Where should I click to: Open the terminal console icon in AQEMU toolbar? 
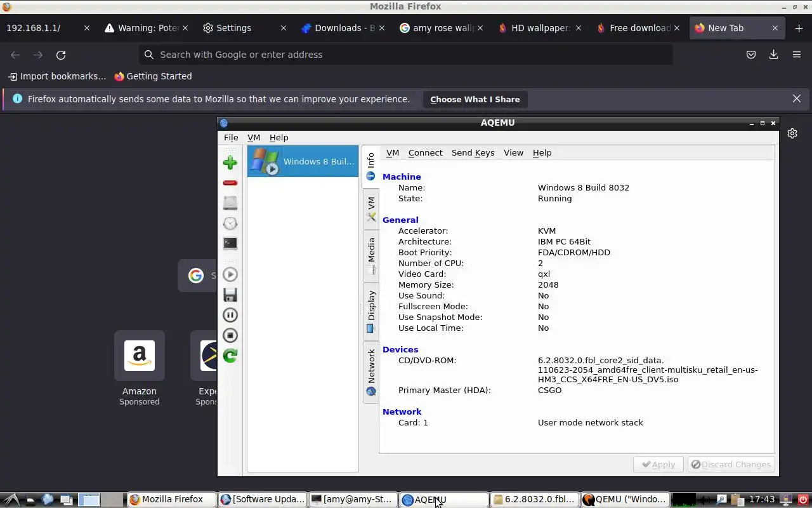230,243
